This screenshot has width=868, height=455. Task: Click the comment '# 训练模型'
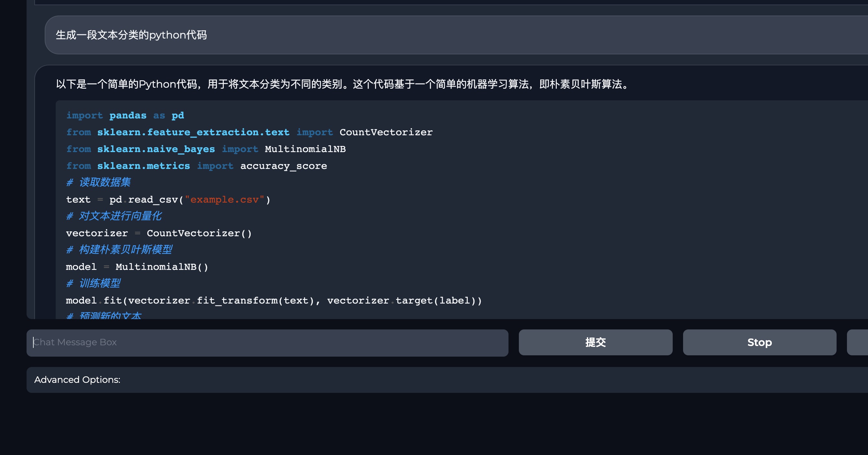(93, 283)
